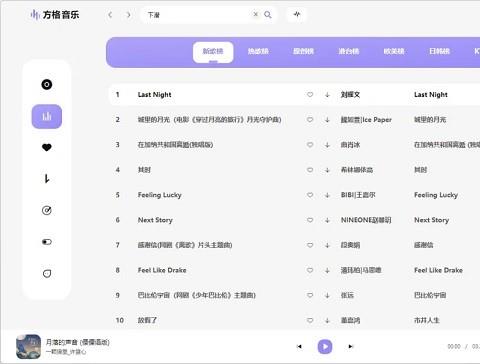Viewport: 480px width, 364px height.
Task: Go forward with the right chevron arrow
Action: [x=128, y=15]
